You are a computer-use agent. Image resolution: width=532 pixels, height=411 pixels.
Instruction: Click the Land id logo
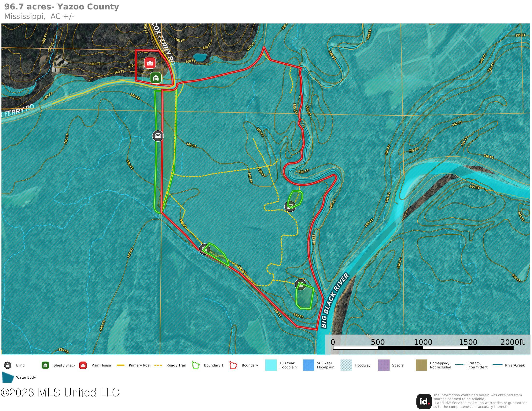[x=424, y=401]
